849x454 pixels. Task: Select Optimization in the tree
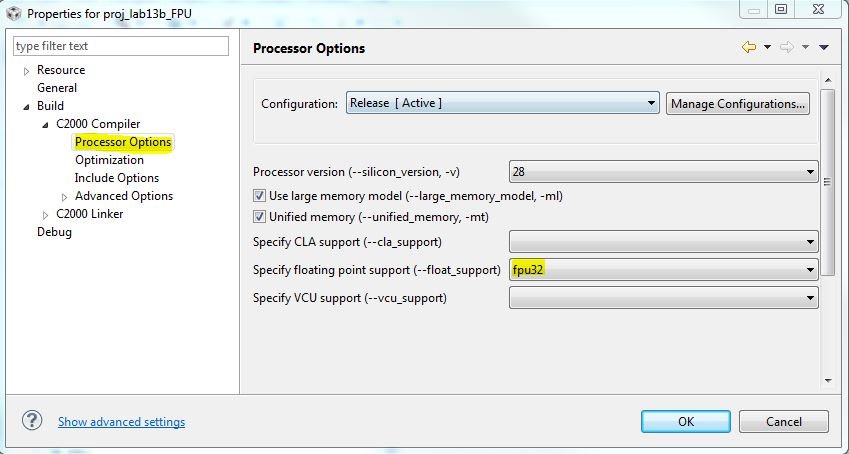[109, 160]
